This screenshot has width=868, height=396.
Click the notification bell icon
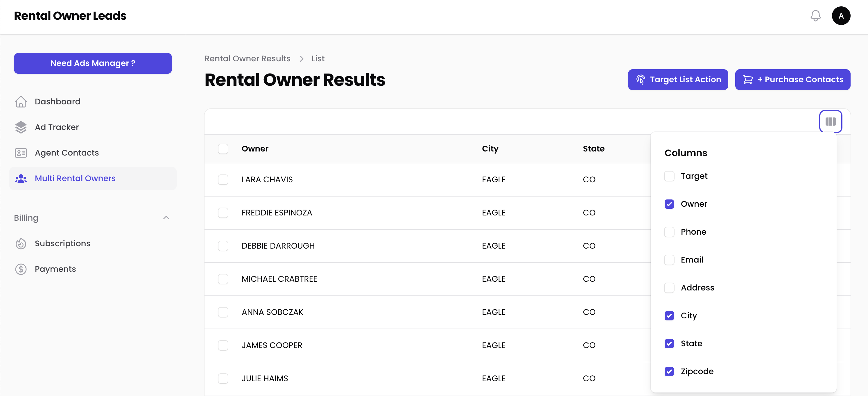click(x=815, y=16)
